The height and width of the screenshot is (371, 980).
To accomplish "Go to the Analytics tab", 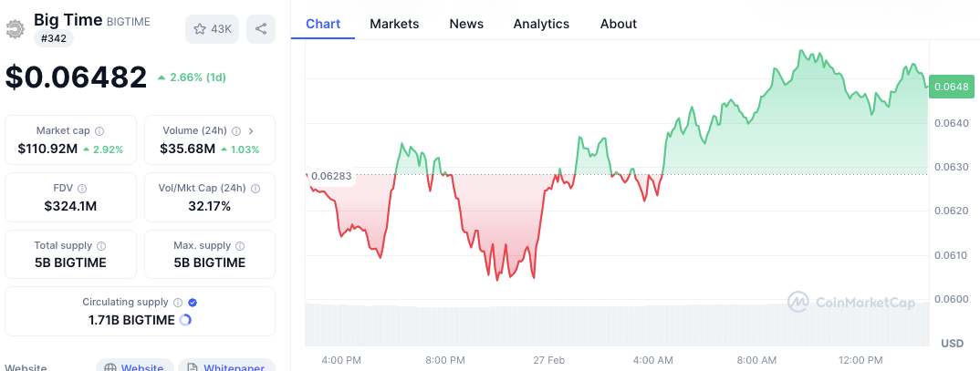I will point(541,24).
